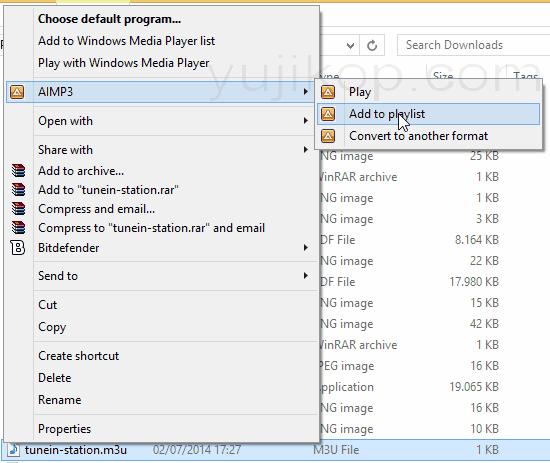
Task: Select Add to playlist in AIMP3 submenu
Action: 428,114
